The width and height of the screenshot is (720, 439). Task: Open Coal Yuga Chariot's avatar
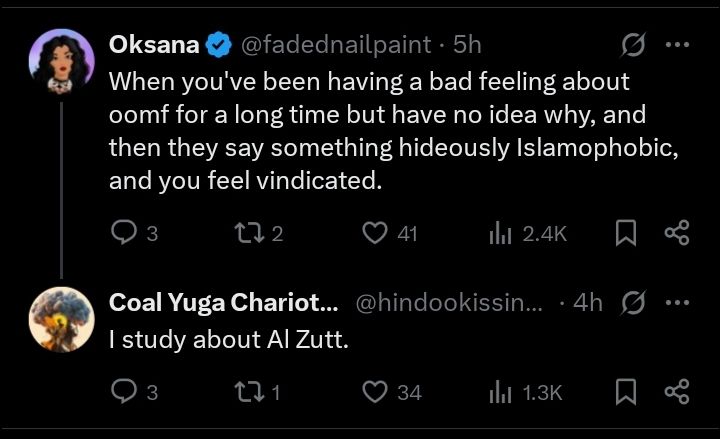click(x=62, y=318)
